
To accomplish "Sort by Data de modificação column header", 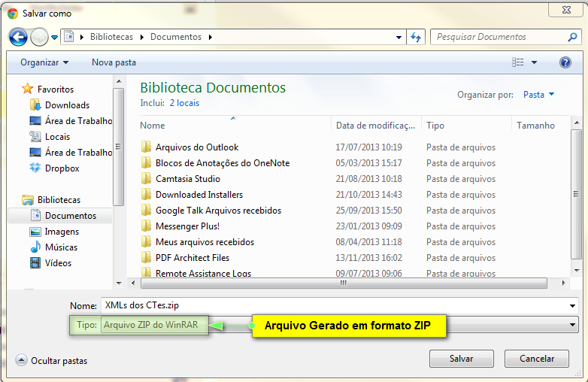I will (377, 126).
